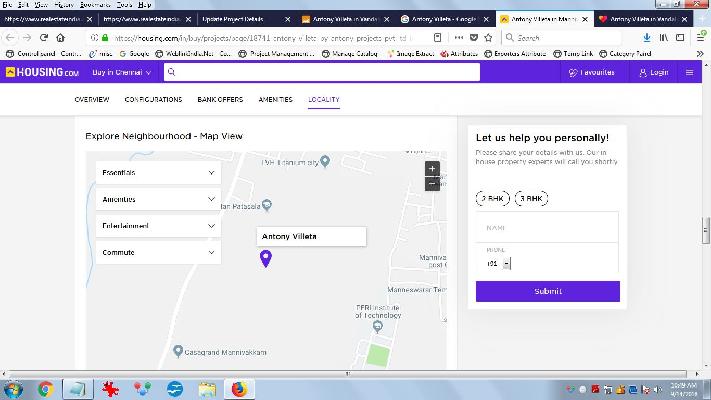Switch to the Bank Offers tab
Screen dimensions: 711x400
tap(220, 99)
